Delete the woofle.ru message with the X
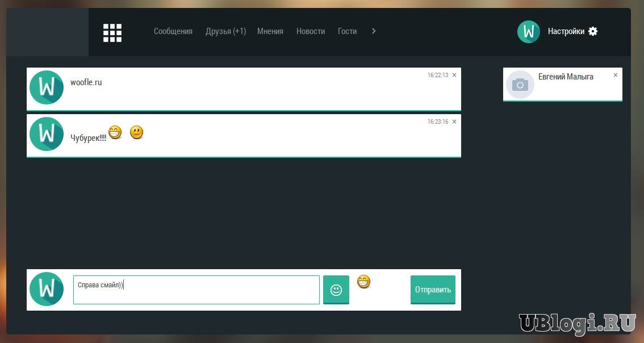 [454, 75]
